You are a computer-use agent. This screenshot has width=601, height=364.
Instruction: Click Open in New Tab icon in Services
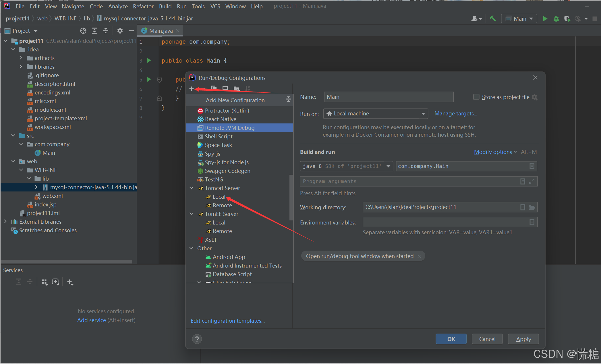[x=55, y=282]
